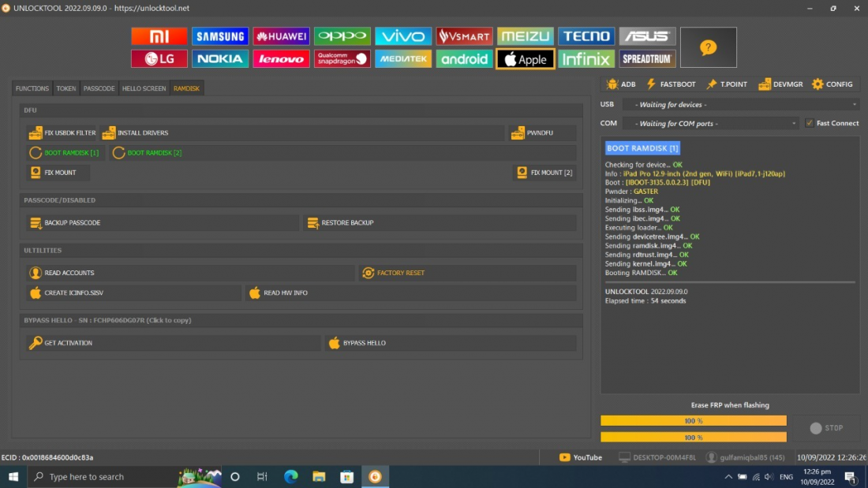Click the Windows taskbar search box
This screenshot has height=488, width=868.
[124, 476]
